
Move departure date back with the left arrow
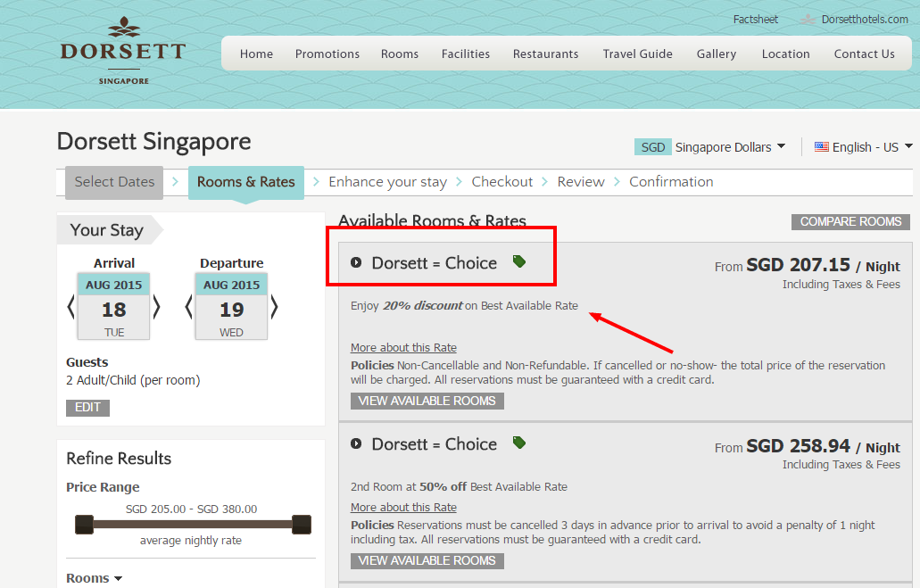(x=188, y=307)
